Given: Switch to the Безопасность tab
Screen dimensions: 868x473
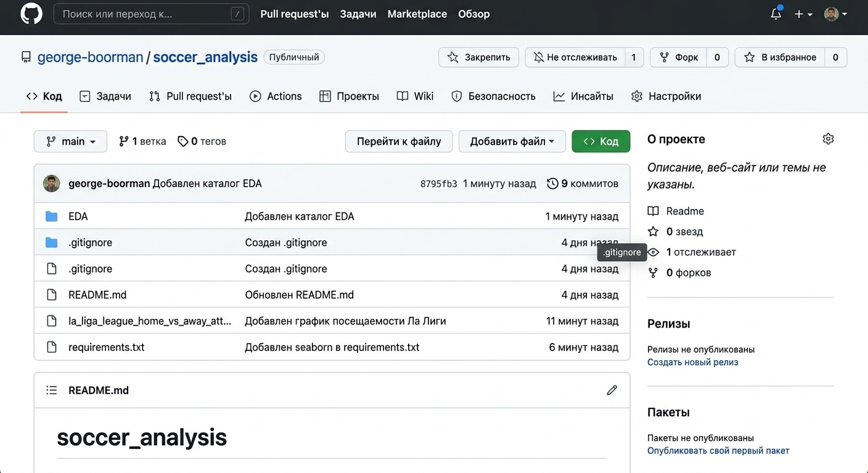Looking at the screenshot, I should point(494,96).
